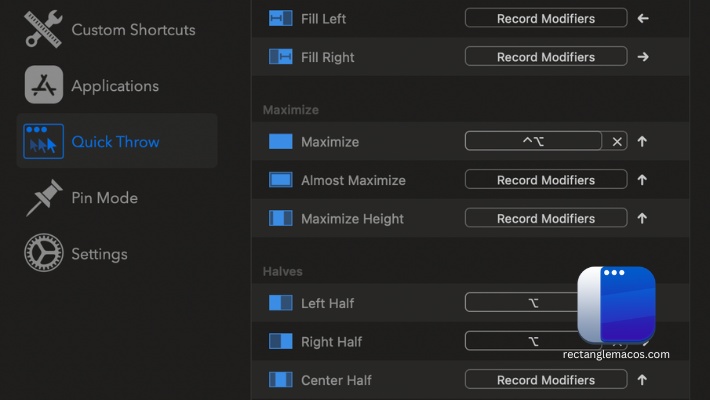
Task: Click the Fill Left label
Action: coord(323,19)
